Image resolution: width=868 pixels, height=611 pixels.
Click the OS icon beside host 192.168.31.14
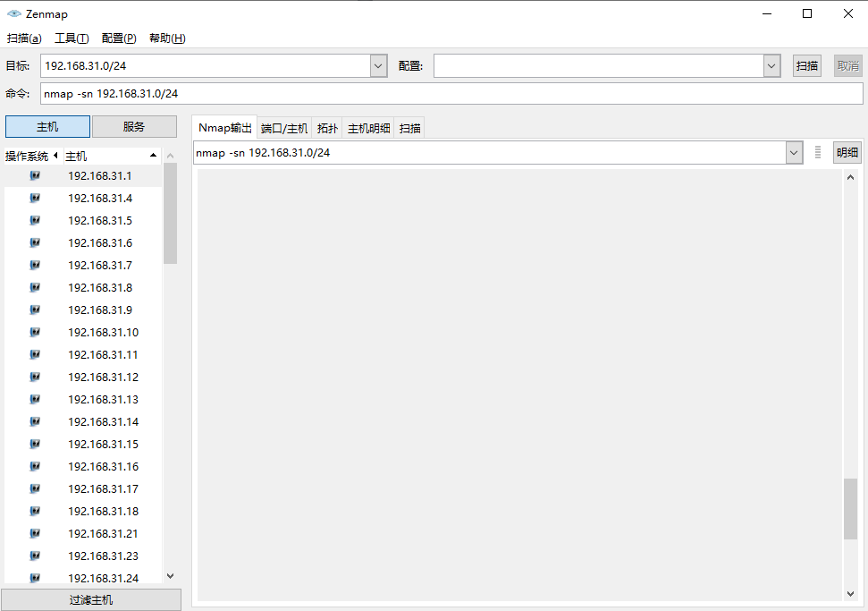pos(35,421)
